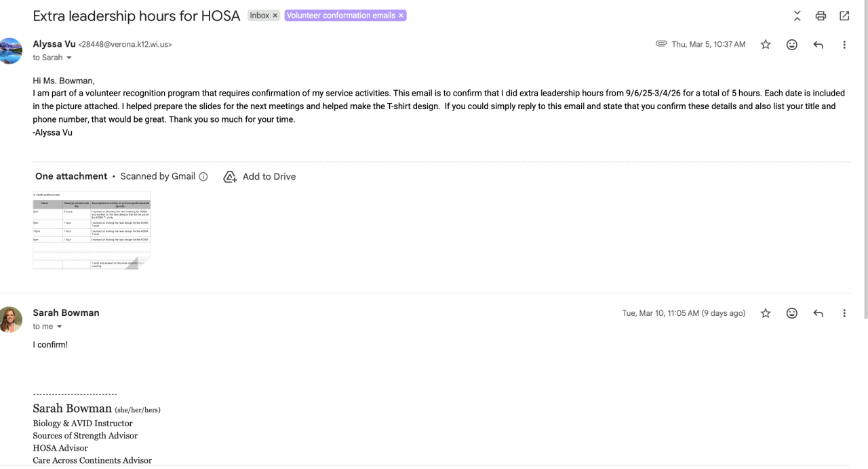Viewport: 868px width, 469px height.
Task: Click the Inbox label chip
Action: [260, 16]
